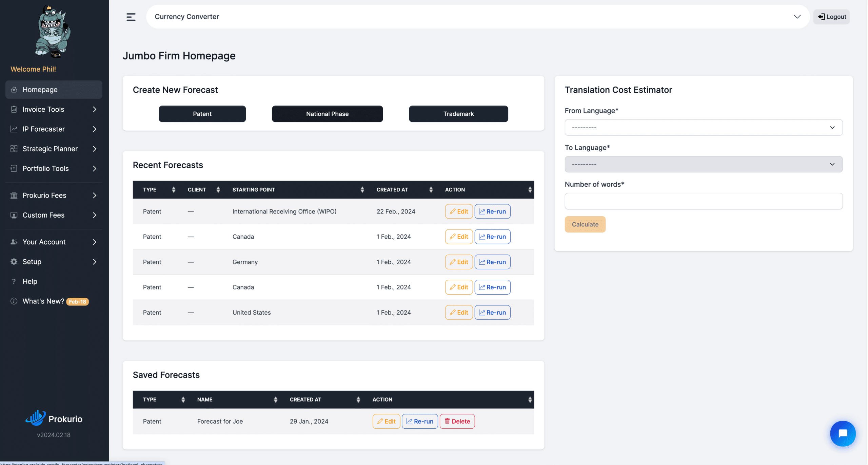Expand Portfolio Tools submenu chevron
This screenshot has height=465, width=868.
click(95, 168)
